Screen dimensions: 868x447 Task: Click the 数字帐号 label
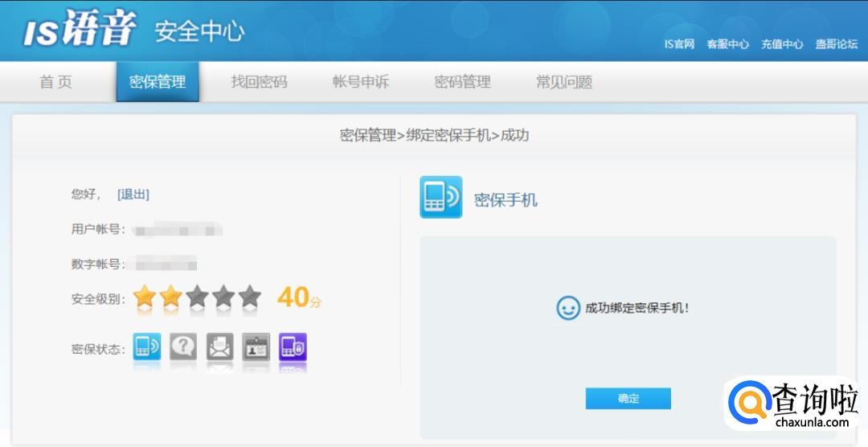click(x=98, y=265)
